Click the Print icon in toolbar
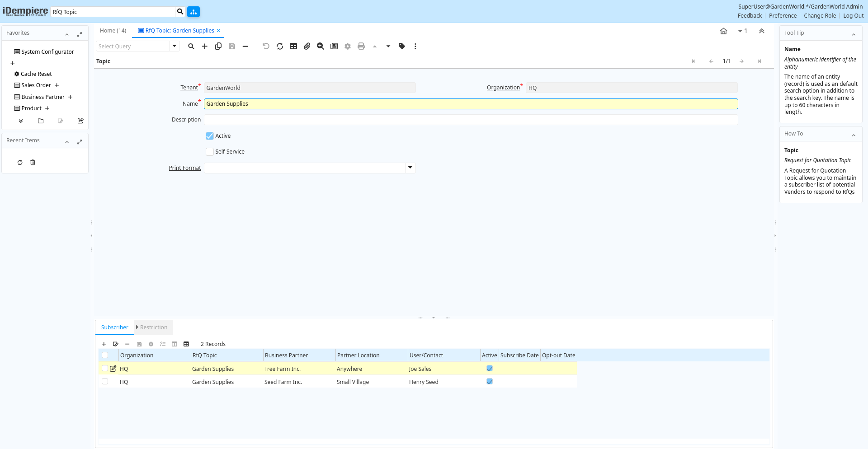Viewport: 868px width, 449px height. click(x=361, y=46)
